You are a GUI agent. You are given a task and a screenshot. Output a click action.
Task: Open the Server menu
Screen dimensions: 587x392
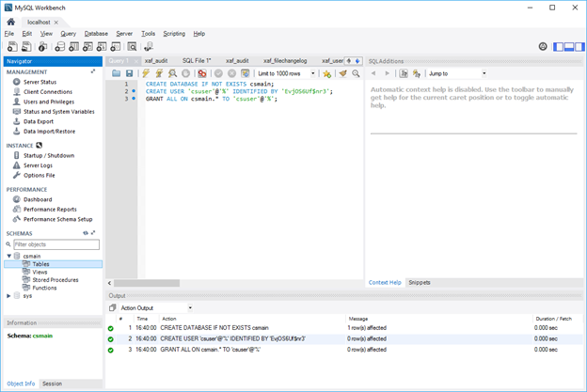pos(124,34)
